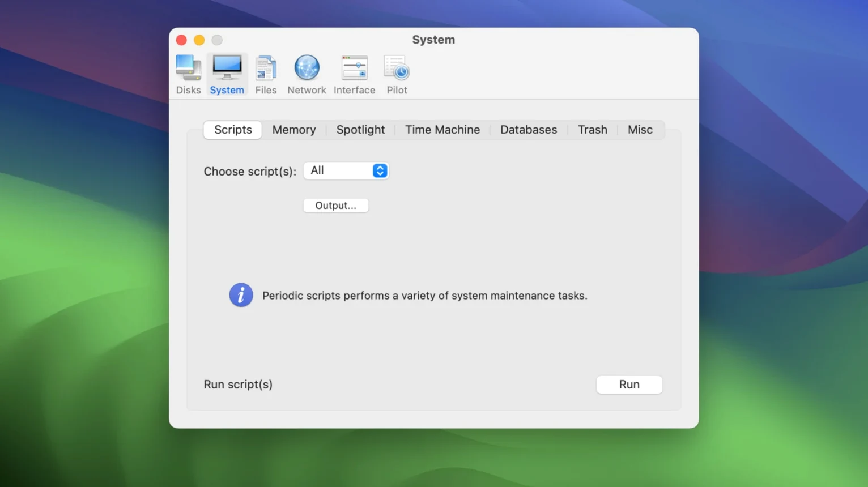Click the Output... button
The height and width of the screenshot is (487, 868).
[x=336, y=206]
